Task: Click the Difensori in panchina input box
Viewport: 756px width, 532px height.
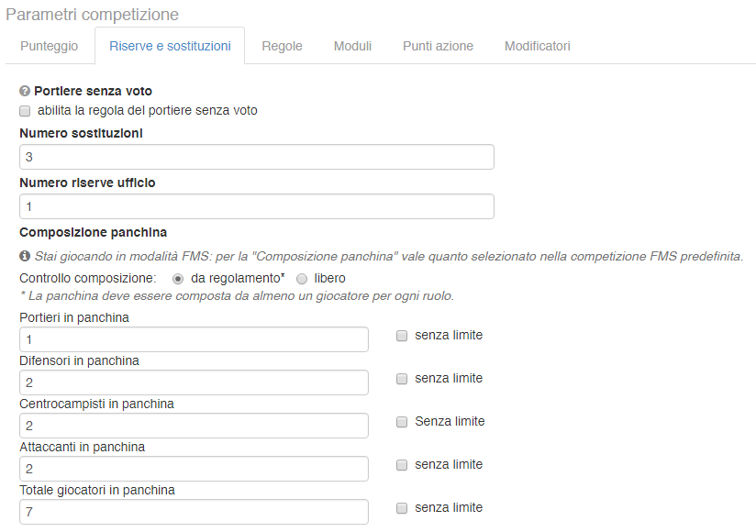Action: tap(194, 382)
